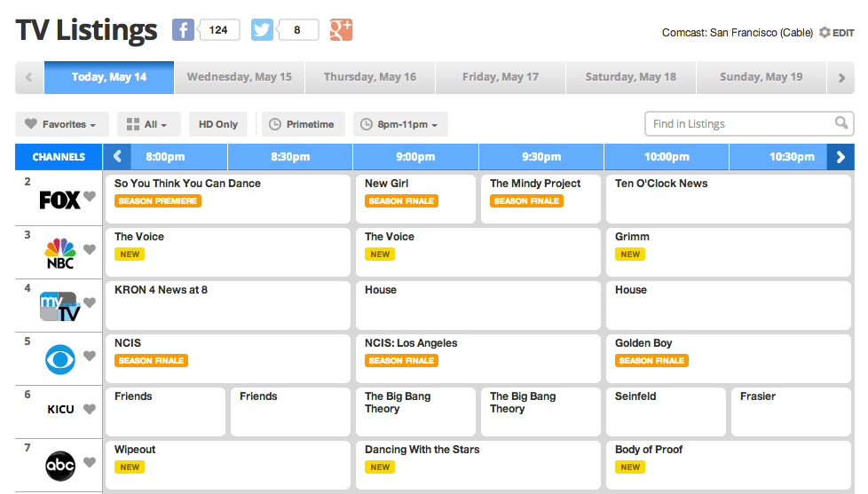The width and height of the screenshot is (868, 494).
Task: Open KRON 4 News at 8 listing
Action: point(228,305)
